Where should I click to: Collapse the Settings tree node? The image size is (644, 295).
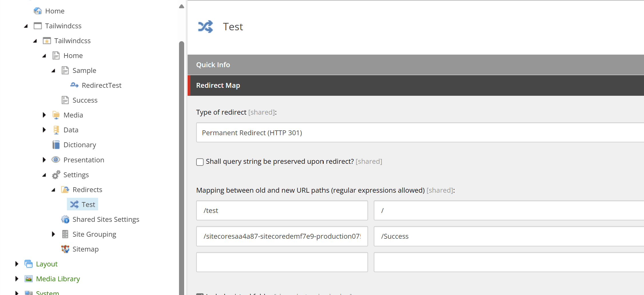44,175
